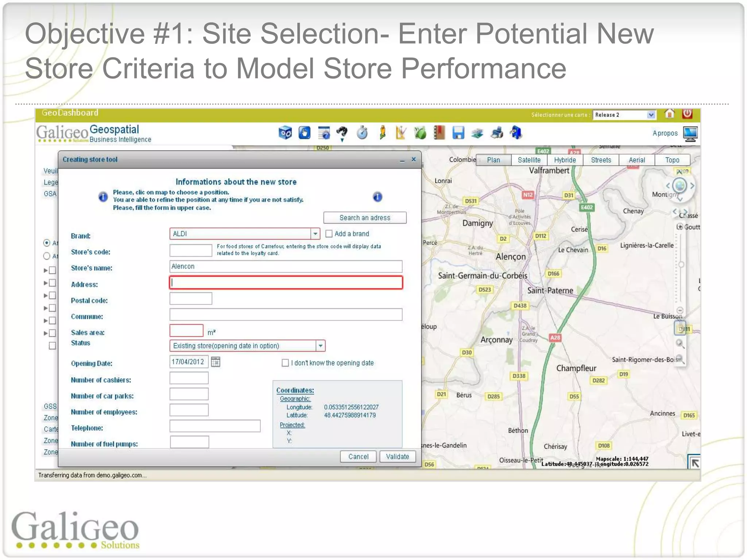
Task: Open the red bookmark address book
Action: click(x=439, y=133)
